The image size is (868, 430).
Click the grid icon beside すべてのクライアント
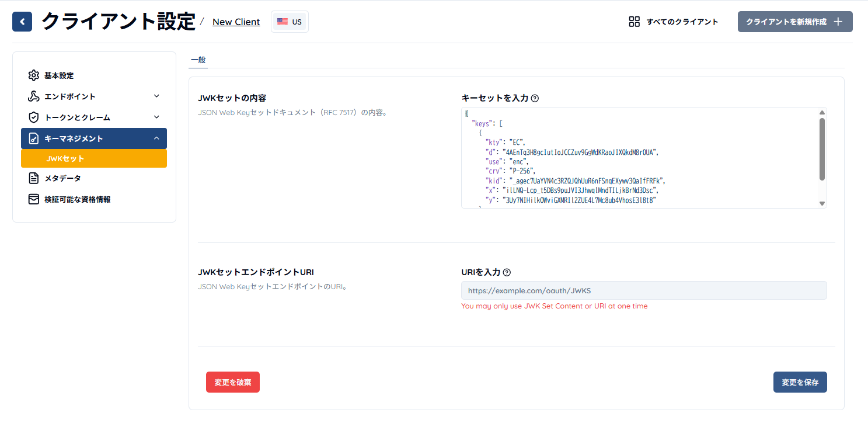(x=634, y=21)
